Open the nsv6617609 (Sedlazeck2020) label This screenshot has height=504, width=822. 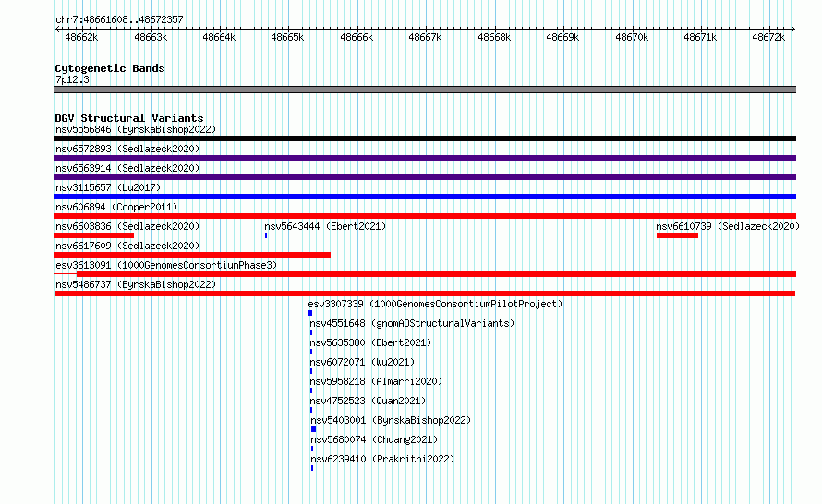point(127,246)
